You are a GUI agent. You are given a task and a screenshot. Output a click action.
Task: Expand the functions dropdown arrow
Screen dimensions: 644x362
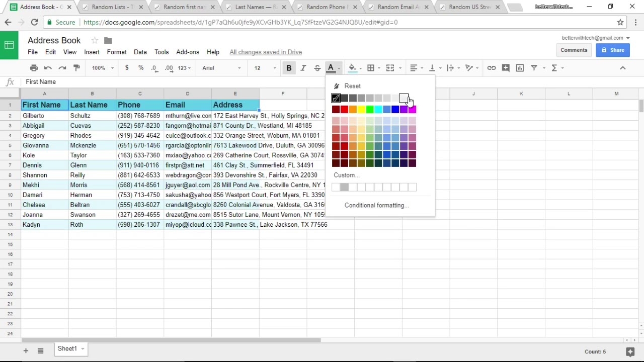(x=563, y=68)
